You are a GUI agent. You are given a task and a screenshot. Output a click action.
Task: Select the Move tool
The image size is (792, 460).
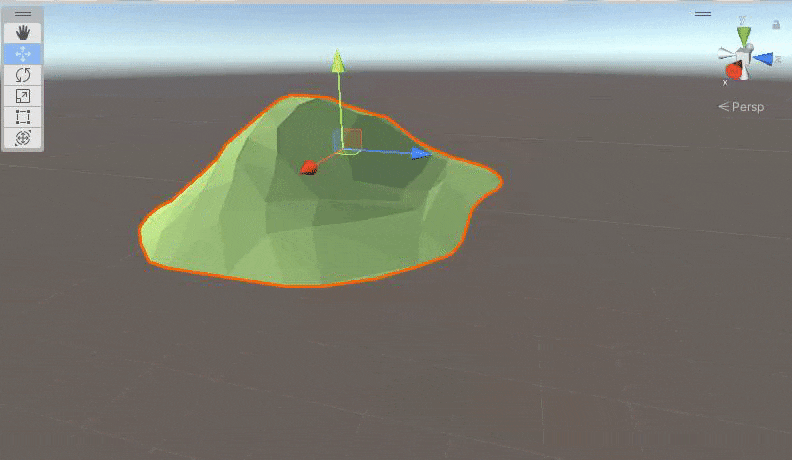tap(23, 54)
